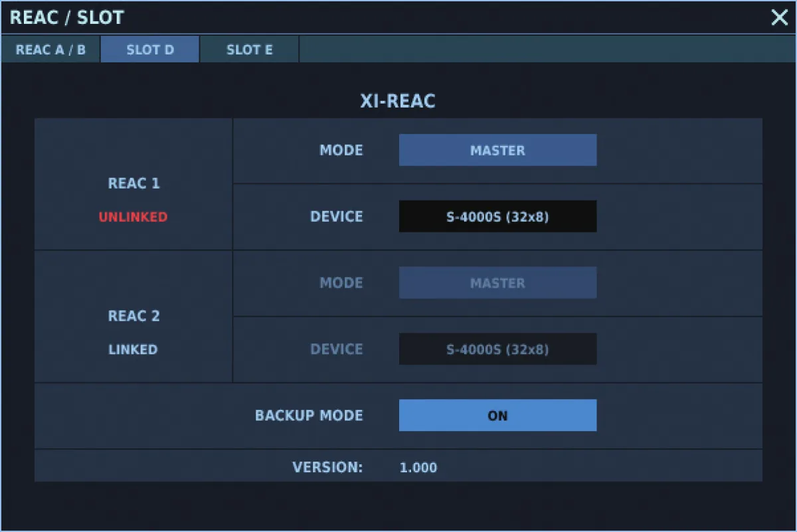Click REAC 2 dimmed S-4000S device field
Viewport: 797px width, 532px height.
click(497, 349)
